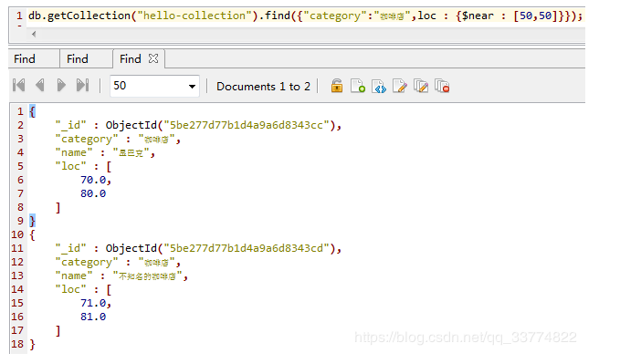This screenshot has height=364, width=620.
Task: Click the "name" key on line 13
Action: [x=74, y=276]
